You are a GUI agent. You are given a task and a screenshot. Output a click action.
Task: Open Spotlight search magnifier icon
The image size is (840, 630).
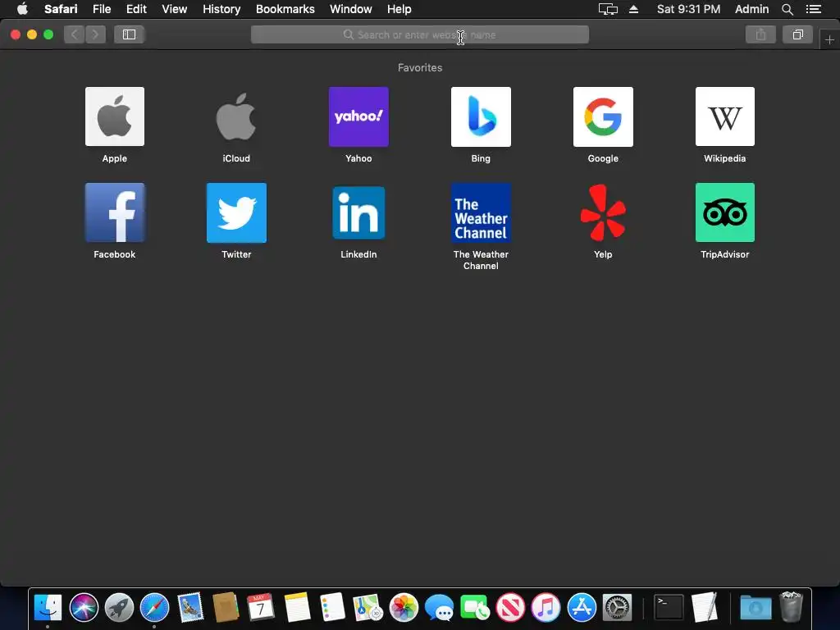(787, 9)
